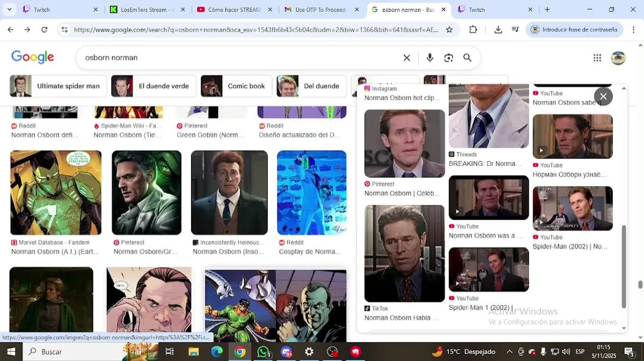The image size is (644, 361).
Task: Bookmark this page with star icon
Action: tap(449, 30)
